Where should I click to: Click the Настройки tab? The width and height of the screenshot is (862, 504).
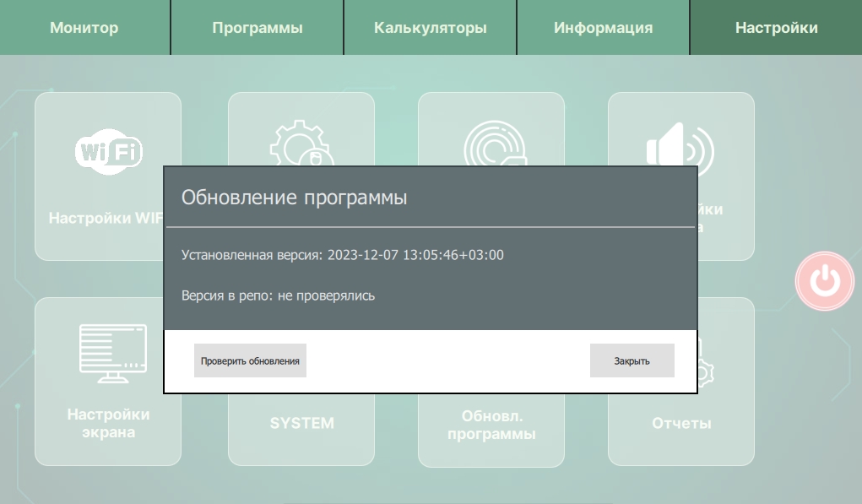point(776,28)
